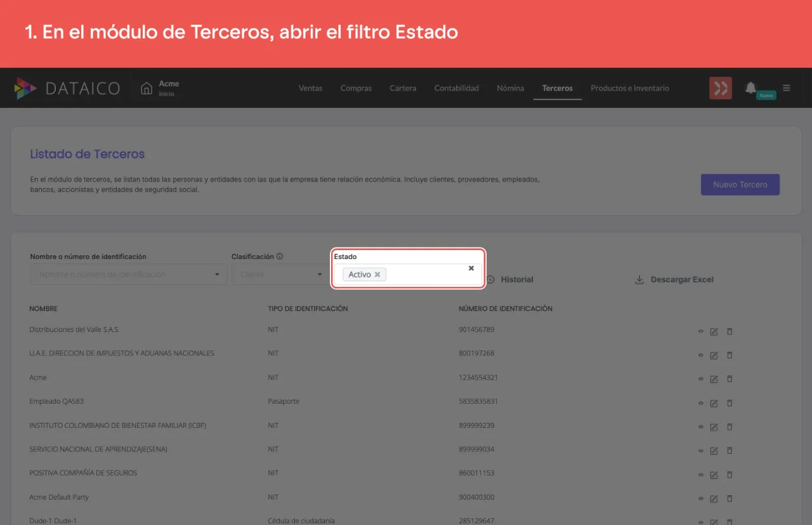Click the Descargar Excel download icon
The width and height of the screenshot is (812, 525).
639,279
